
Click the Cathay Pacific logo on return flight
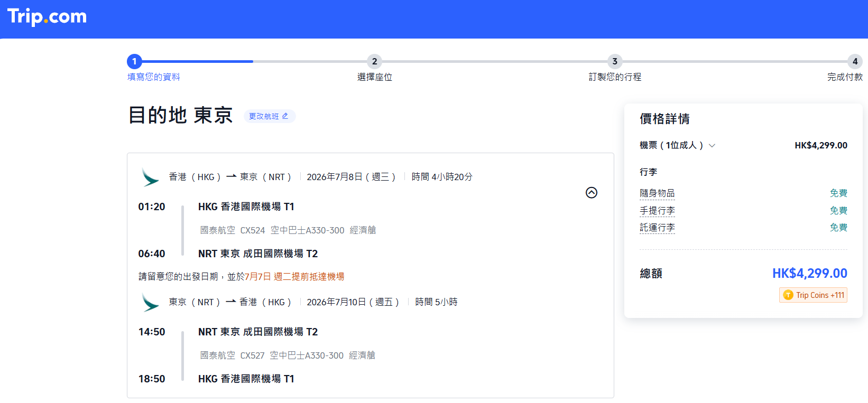click(150, 303)
